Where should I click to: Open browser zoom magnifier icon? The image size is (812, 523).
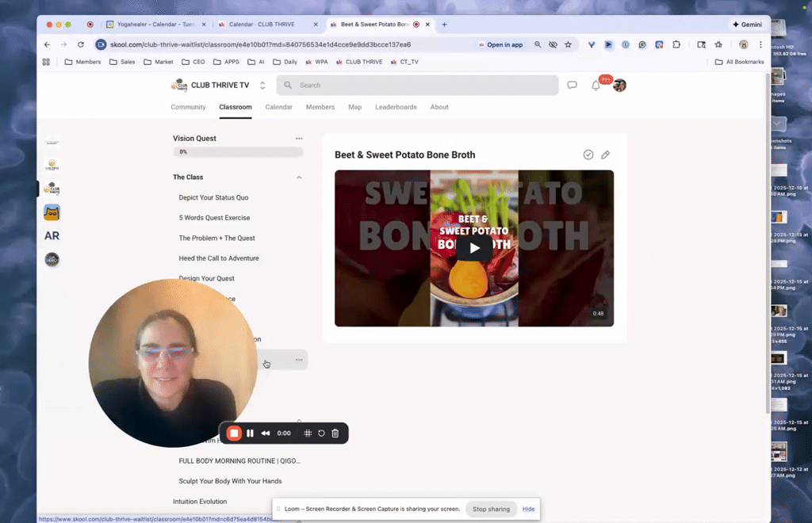point(538,44)
